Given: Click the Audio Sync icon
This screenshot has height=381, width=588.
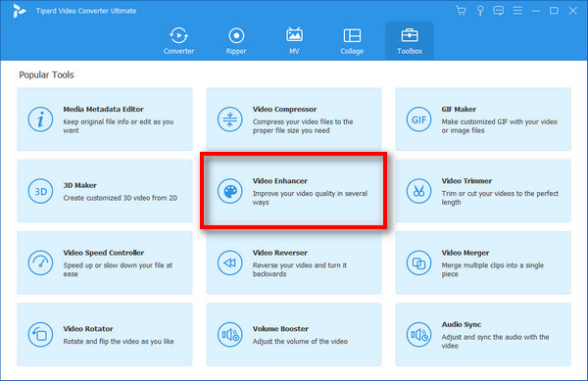Looking at the screenshot, I should (x=418, y=335).
